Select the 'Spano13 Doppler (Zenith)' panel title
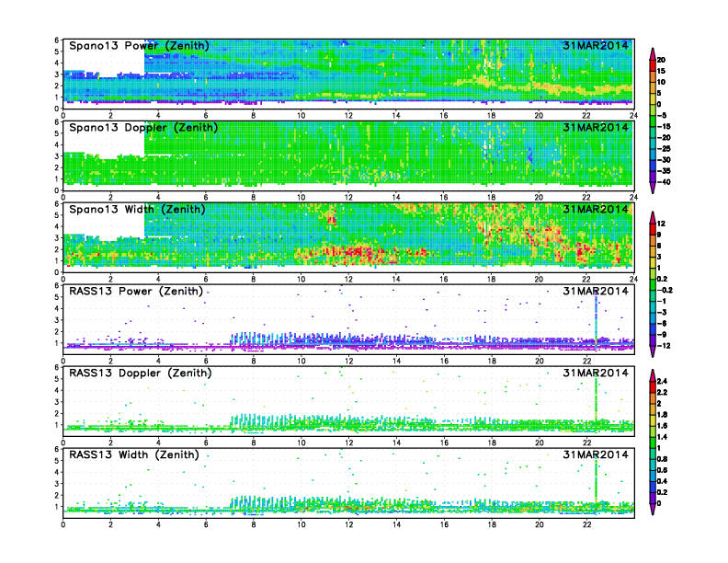728x563 pixels. click(x=143, y=127)
